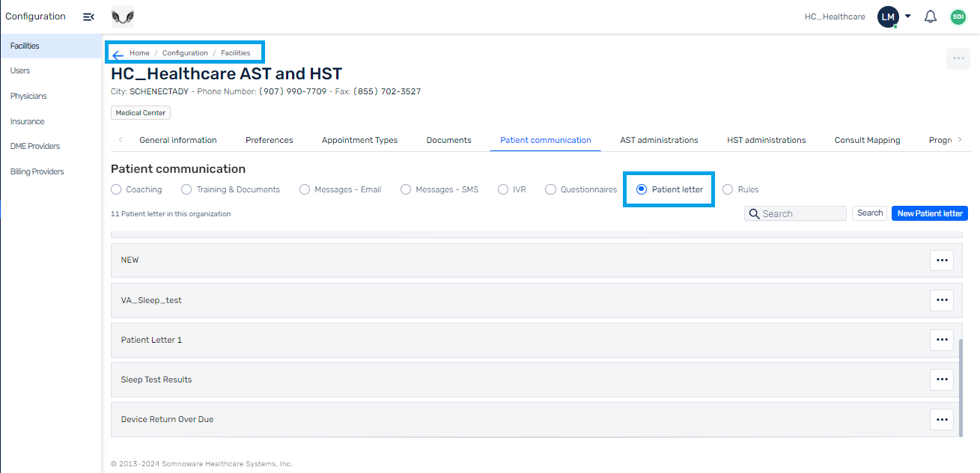This screenshot has width=980, height=473.
Task: Click the top-right facility ellipsis button
Action: (x=958, y=58)
